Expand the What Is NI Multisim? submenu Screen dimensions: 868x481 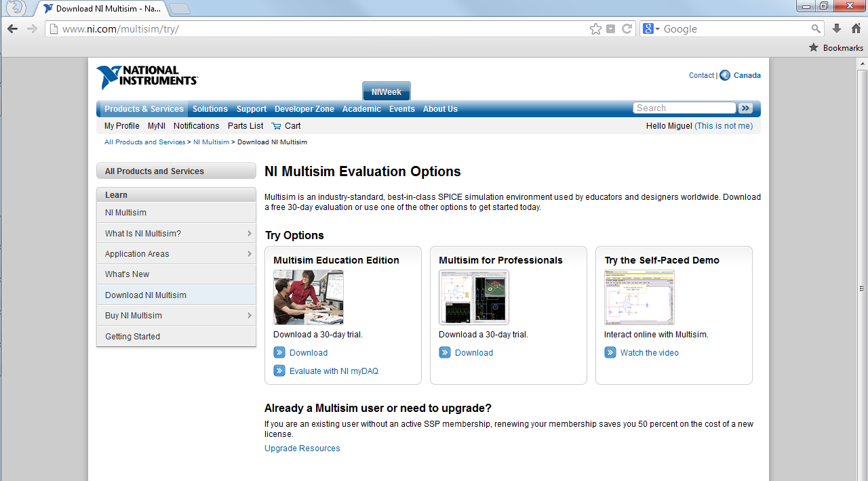pyautogui.click(x=250, y=234)
